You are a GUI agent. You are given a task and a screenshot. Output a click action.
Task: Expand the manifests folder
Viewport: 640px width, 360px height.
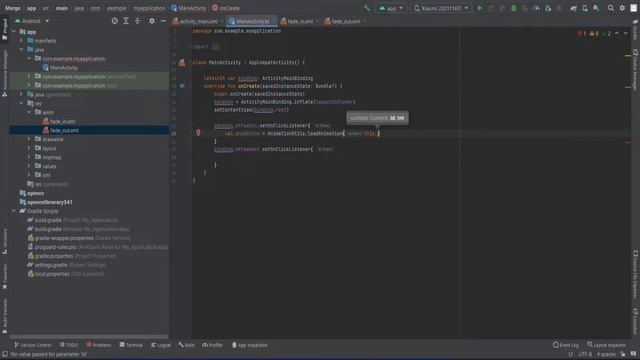point(22,41)
